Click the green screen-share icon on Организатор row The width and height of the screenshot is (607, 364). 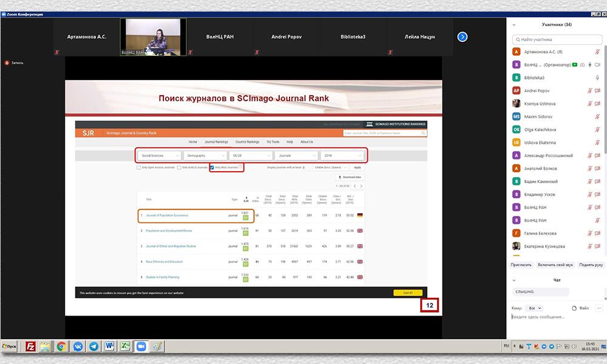click(575, 64)
